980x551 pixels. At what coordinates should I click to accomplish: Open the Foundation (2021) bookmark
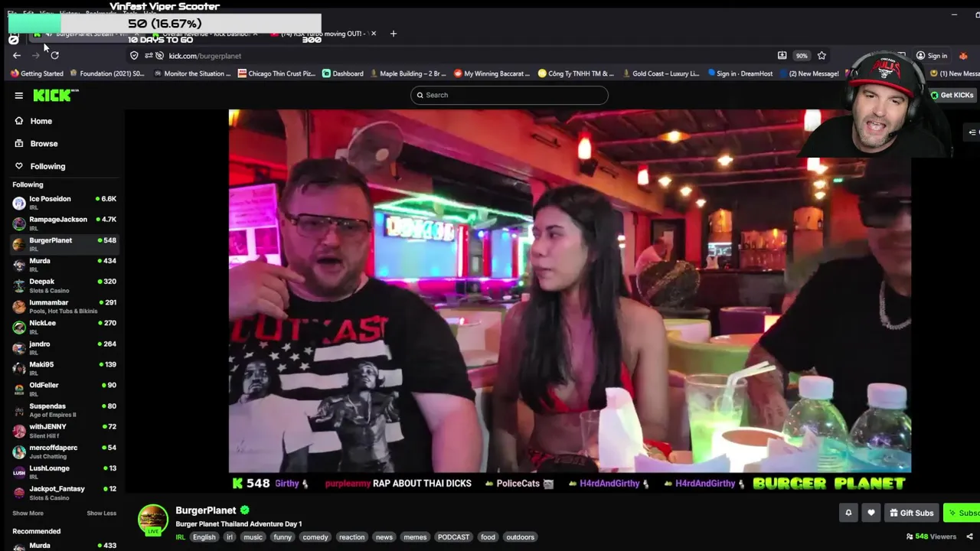click(107, 73)
